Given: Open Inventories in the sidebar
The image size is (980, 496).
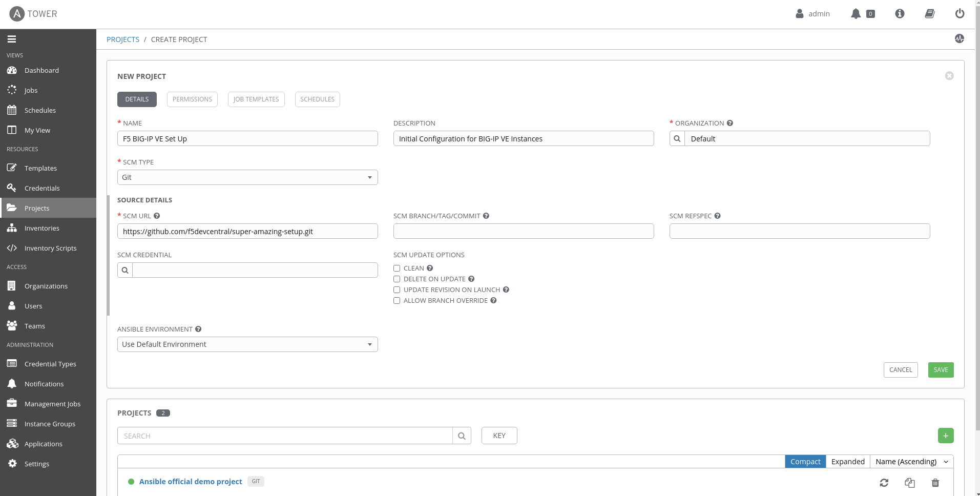Looking at the screenshot, I should pos(41,229).
